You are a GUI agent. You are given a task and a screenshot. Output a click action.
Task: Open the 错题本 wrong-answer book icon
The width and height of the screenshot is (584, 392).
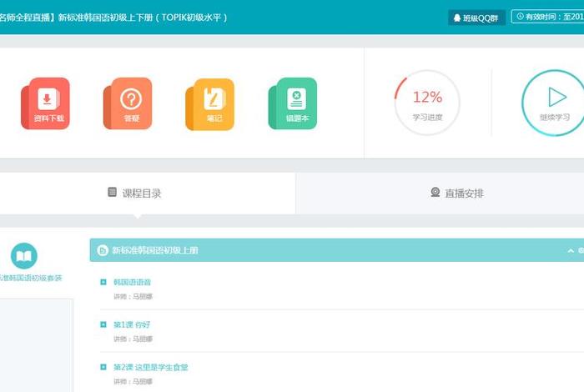293,103
